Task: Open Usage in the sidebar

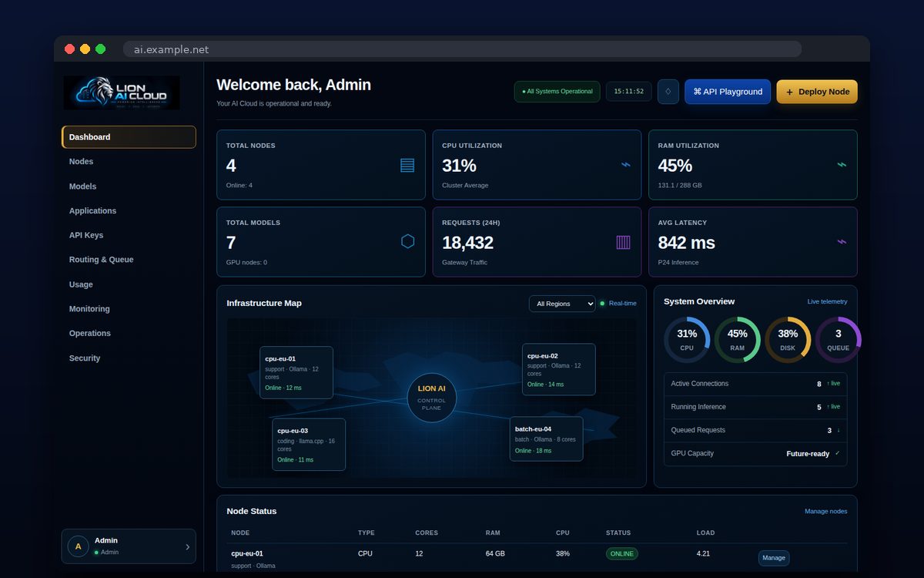Action: (x=129, y=284)
